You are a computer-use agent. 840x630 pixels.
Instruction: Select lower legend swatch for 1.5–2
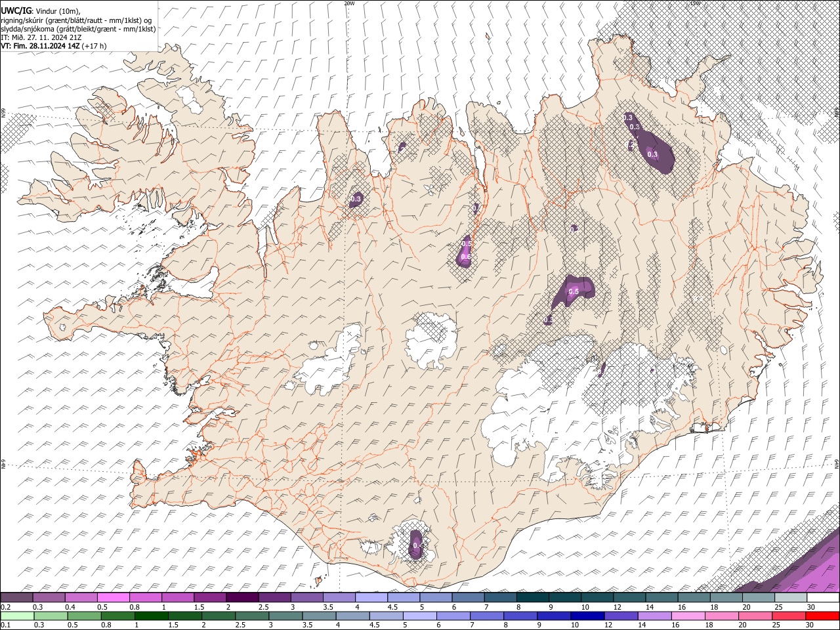185,616
